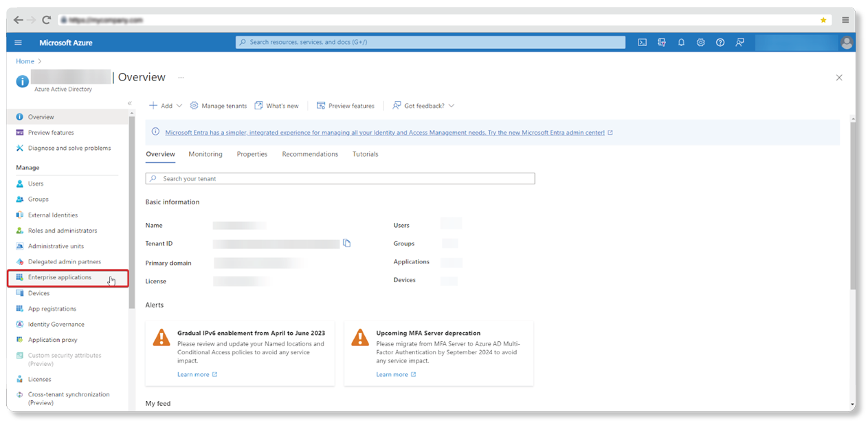The height and width of the screenshot is (421, 868).
Task: Launch Cloud Shell from the top bar
Action: click(x=642, y=43)
